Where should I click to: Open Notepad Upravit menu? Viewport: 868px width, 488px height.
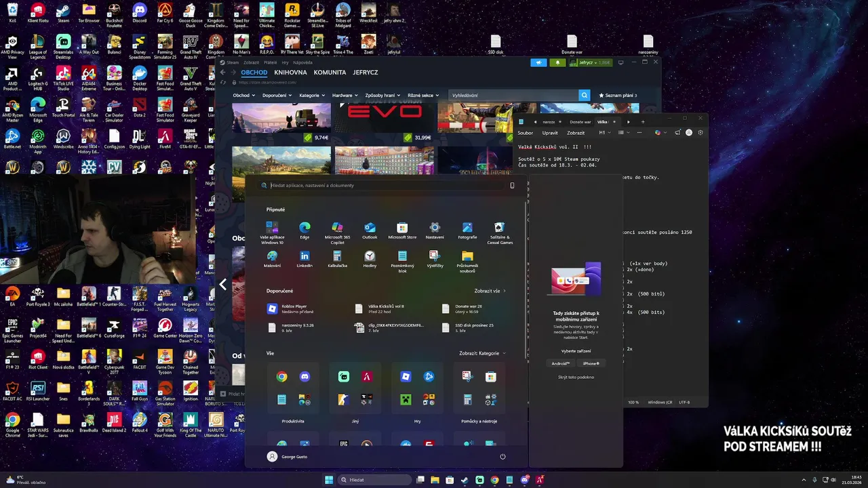tap(550, 133)
